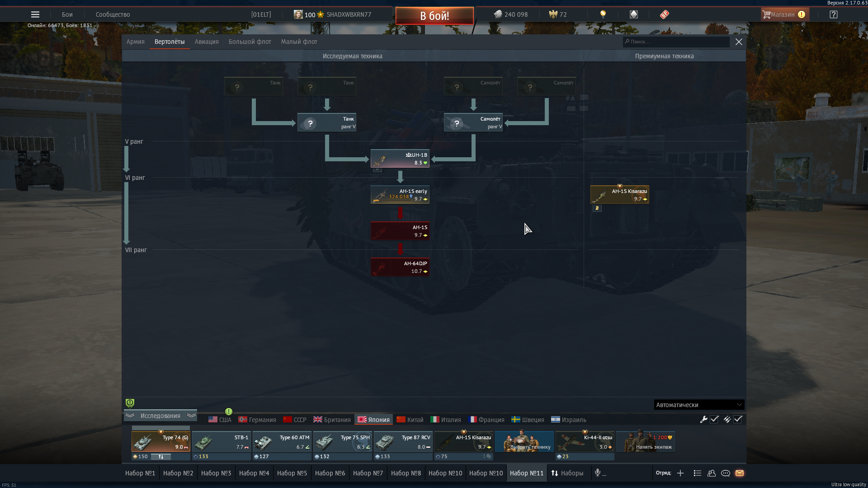
Task: Click the Выбрать технику slot
Action: [524, 441]
